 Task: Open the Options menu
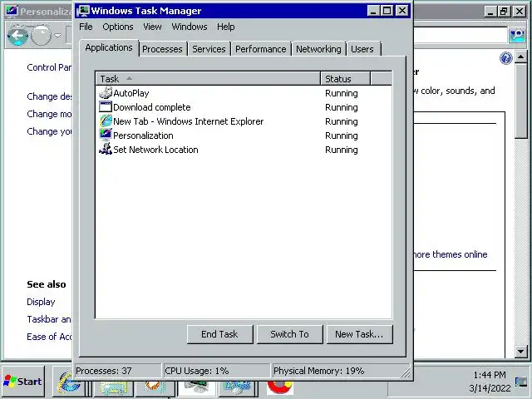pos(118,27)
